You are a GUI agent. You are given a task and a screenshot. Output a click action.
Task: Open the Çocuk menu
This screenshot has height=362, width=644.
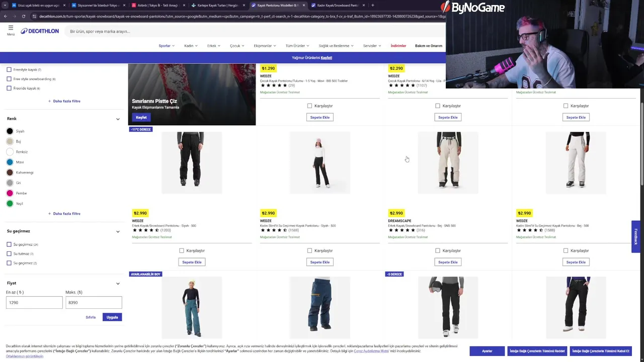(237, 46)
